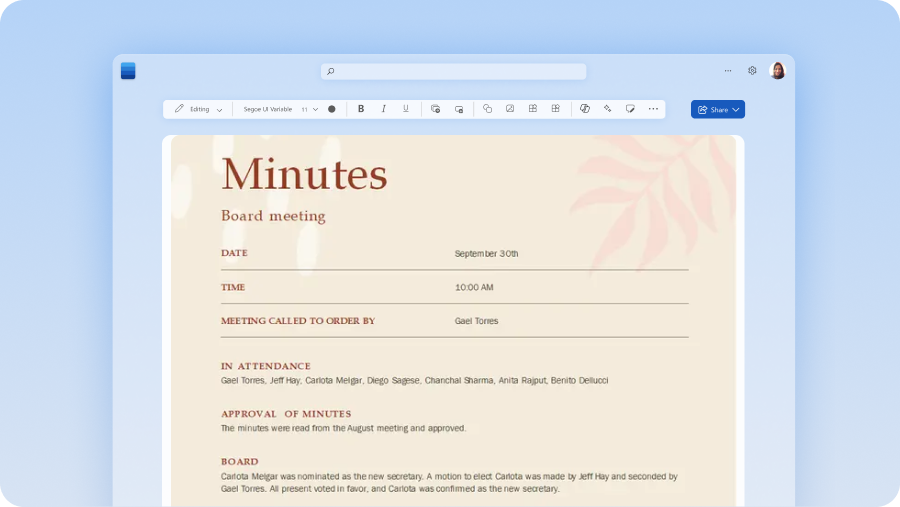900x507 pixels.
Task: Open toolbar overflow more options ellipsis
Action: (653, 109)
